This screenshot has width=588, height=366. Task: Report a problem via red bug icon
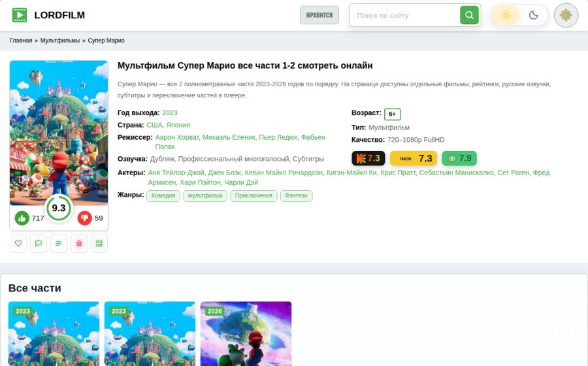79,243
